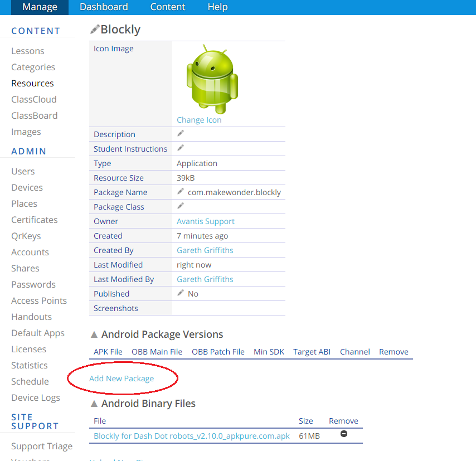Open Users admin page
Screen dimensions: 476x461
click(23, 171)
